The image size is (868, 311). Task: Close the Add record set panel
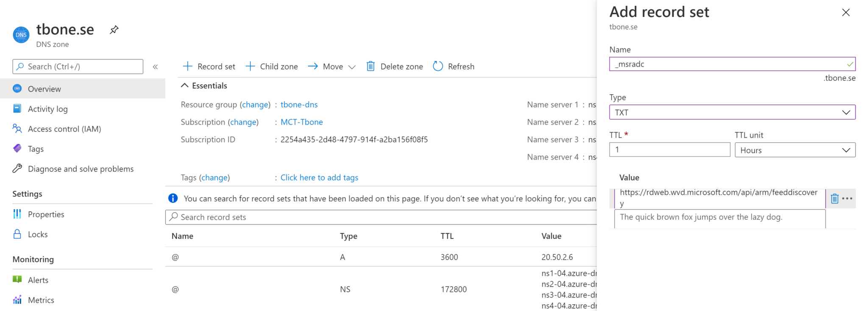pyautogui.click(x=846, y=12)
